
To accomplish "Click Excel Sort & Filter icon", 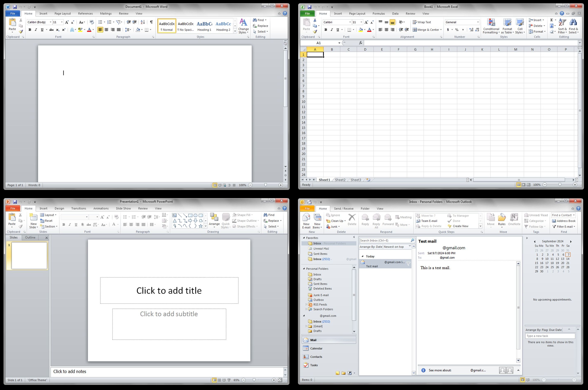I will click(562, 26).
